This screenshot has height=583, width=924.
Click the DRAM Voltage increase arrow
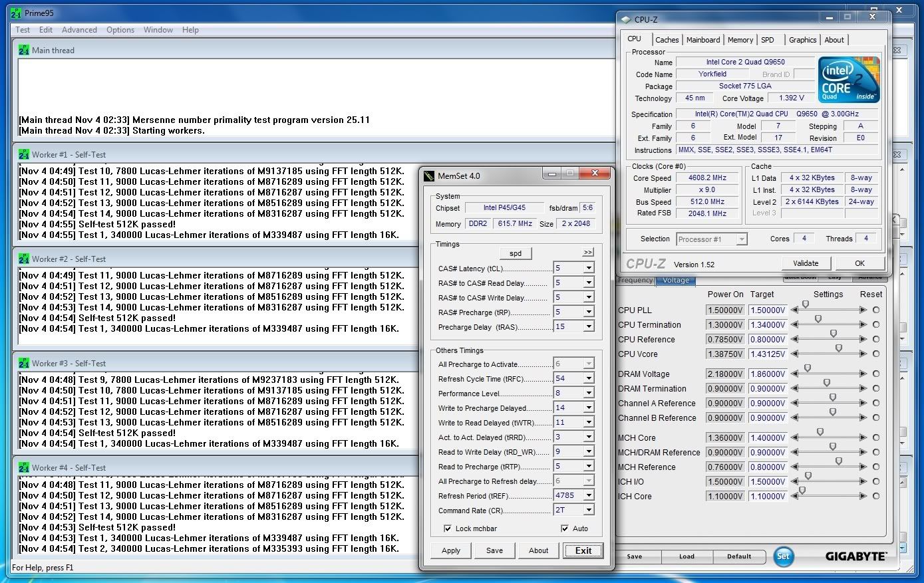863,374
